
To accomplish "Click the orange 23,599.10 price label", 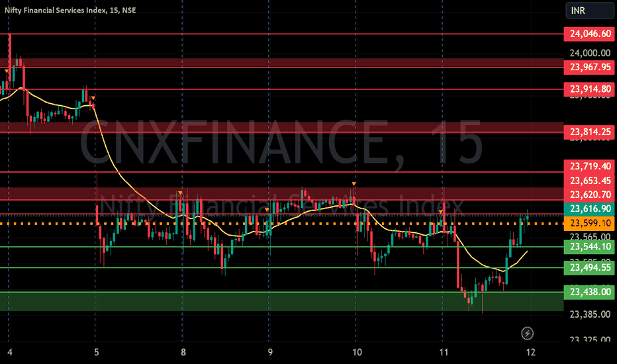I will pos(589,223).
